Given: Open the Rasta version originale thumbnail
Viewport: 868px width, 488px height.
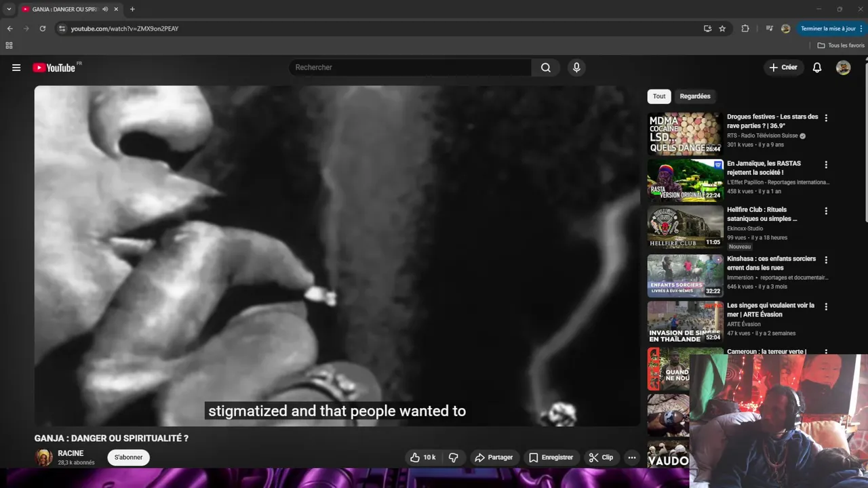Looking at the screenshot, I should point(685,180).
